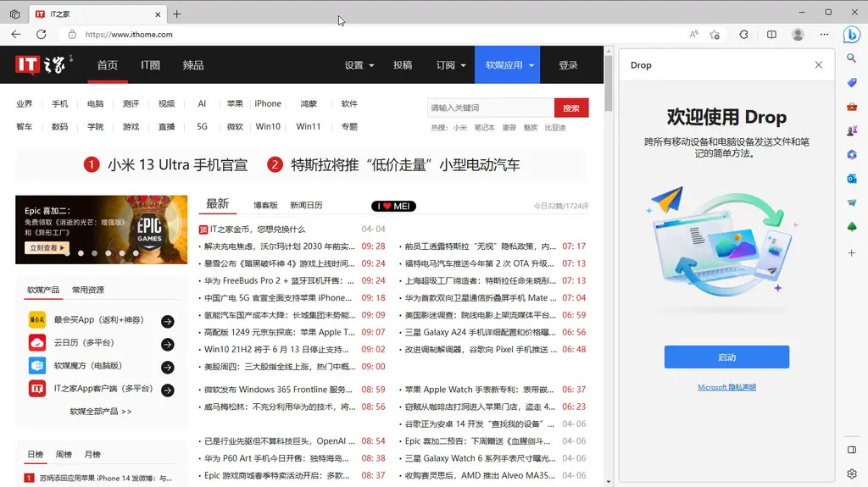Viewport: 868px width, 487px height.
Task: Switch to the 周榜 ranking tab
Action: [x=64, y=455]
